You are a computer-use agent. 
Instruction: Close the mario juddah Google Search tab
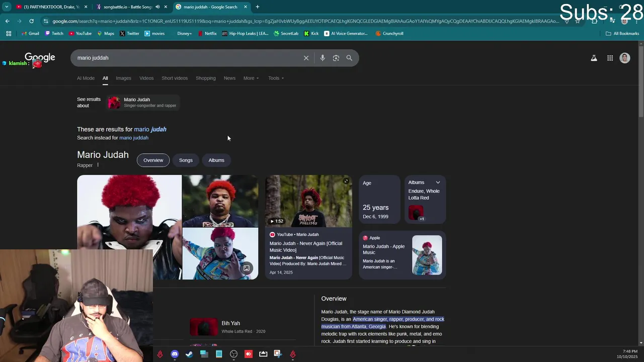pos(246,7)
